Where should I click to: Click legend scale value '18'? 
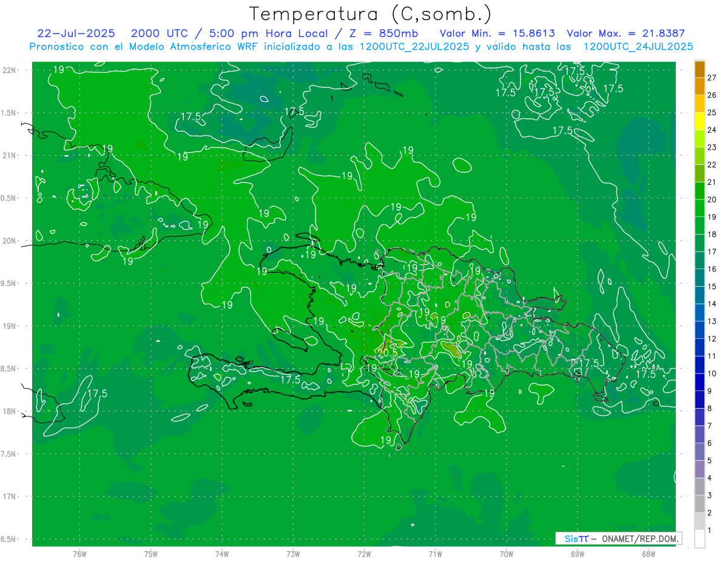pos(712,234)
